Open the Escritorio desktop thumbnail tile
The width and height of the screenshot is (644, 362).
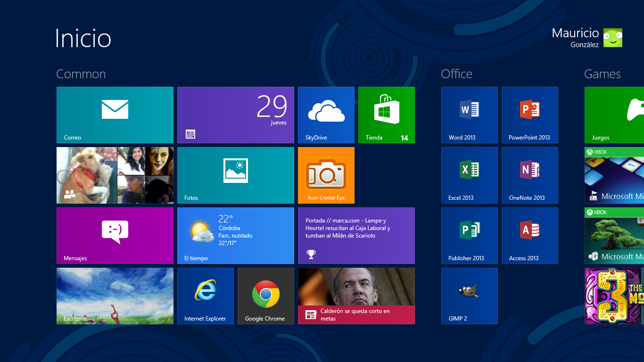[x=115, y=296]
